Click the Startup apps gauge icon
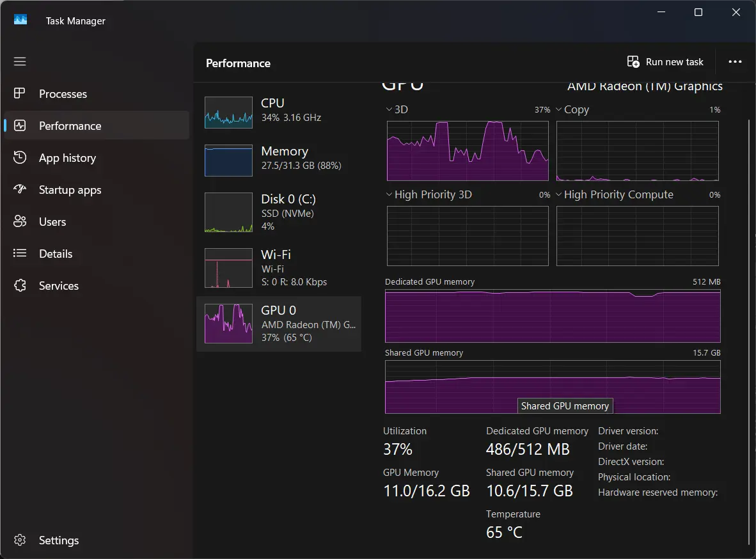 tap(20, 190)
